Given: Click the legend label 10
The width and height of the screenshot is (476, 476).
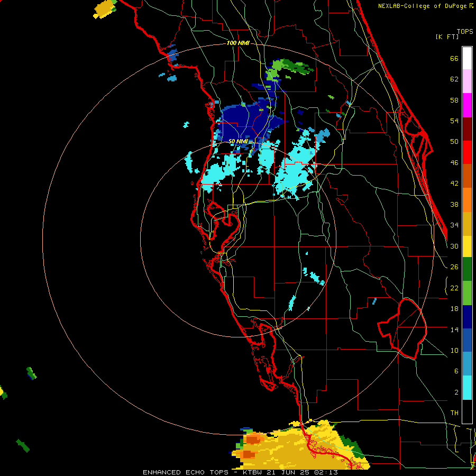Looking at the screenshot, I should tap(454, 350).
